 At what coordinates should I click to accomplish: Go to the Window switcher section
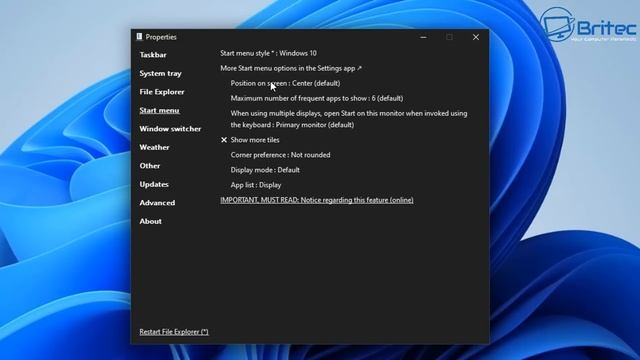click(170, 129)
